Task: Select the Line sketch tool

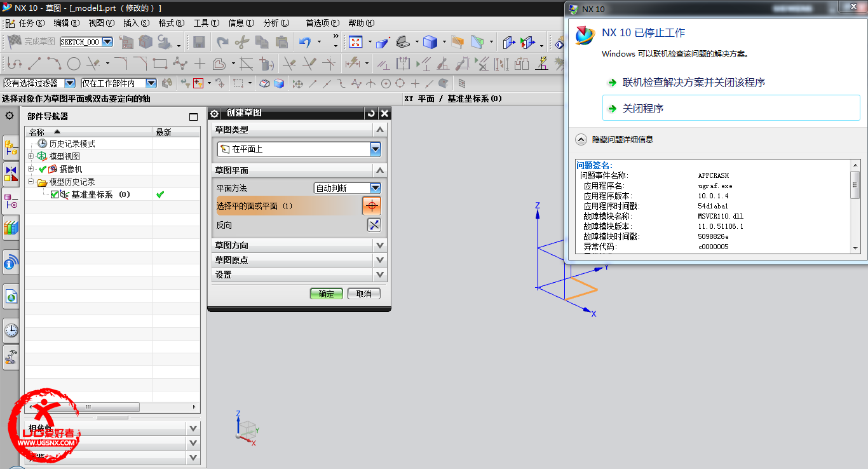Action: pyautogui.click(x=34, y=64)
